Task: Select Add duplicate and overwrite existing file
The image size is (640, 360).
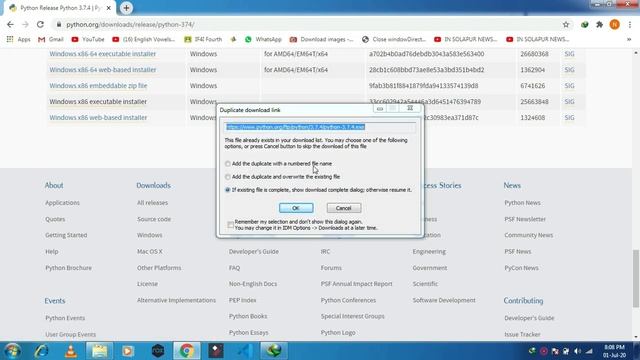Action: [x=228, y=177]
